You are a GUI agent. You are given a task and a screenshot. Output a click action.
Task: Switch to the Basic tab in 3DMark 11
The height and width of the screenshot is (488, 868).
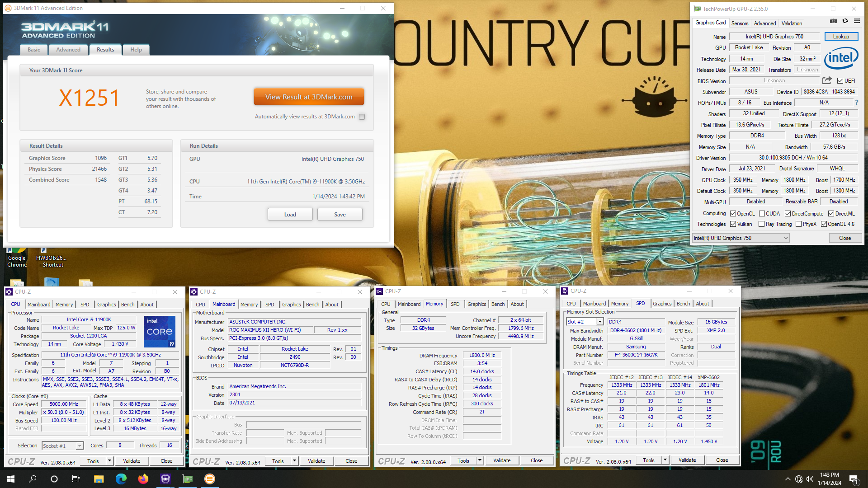tap(34, 50)
